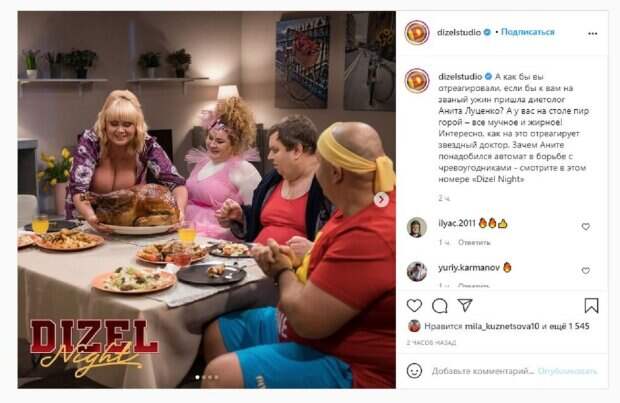Screen dimensions: 620x403
Task: Open ilyac.2011 commenter avatar
Action: pyautogui.click(x=417, y=227)
